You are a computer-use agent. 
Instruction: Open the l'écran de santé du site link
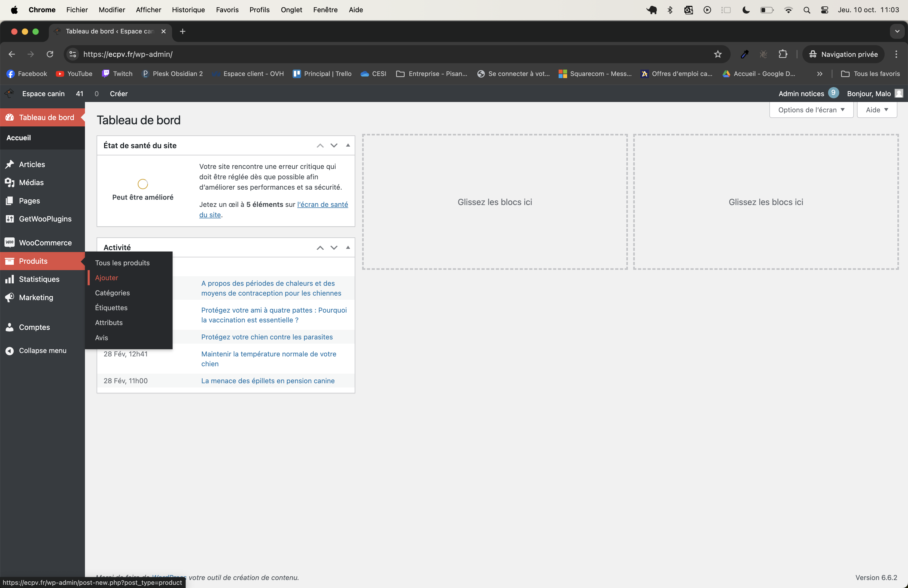click(x=322, y=204)
